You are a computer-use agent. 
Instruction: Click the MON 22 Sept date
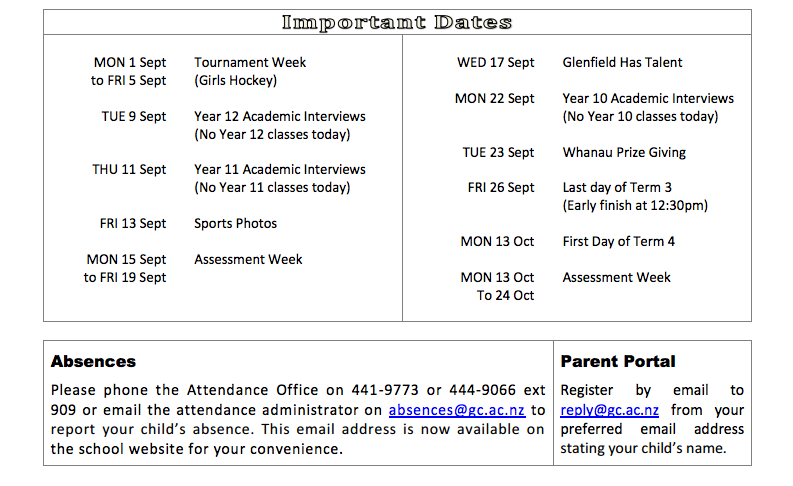[495, 99]
